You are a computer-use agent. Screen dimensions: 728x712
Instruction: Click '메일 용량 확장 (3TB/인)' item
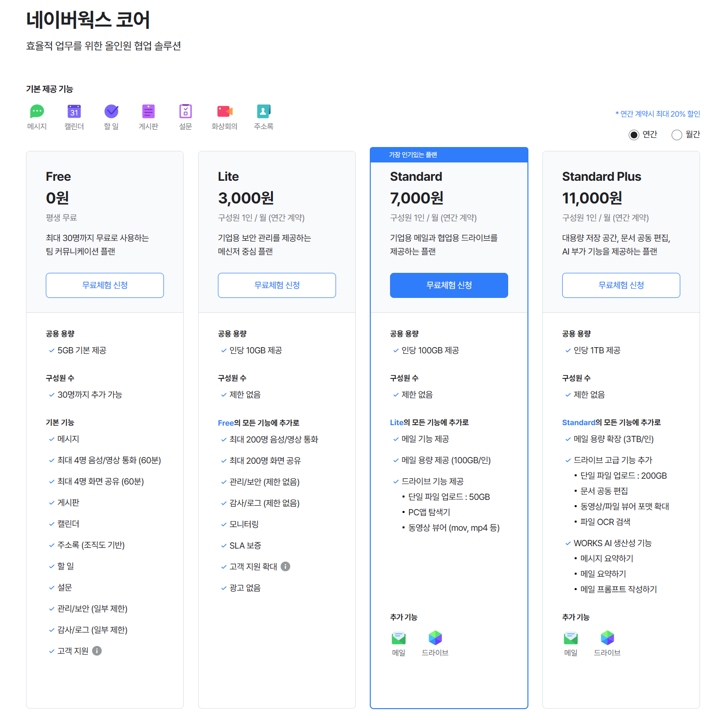(x=614, y=439)
